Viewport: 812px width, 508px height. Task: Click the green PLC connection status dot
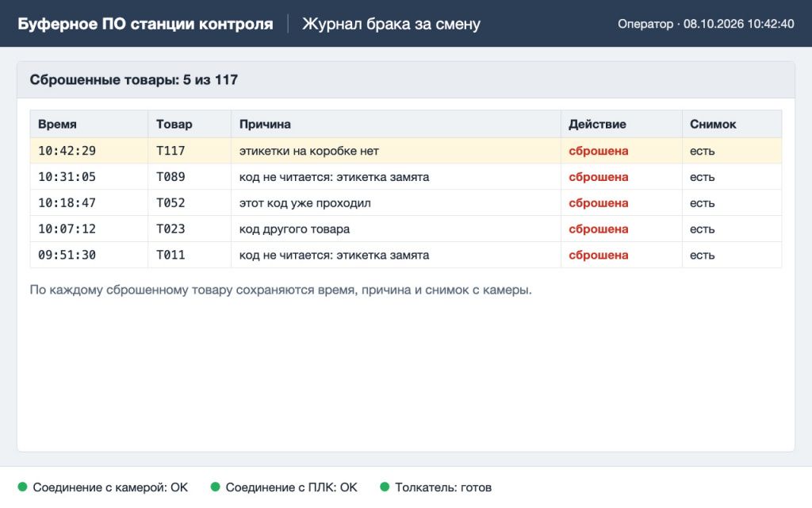(216, 487)
